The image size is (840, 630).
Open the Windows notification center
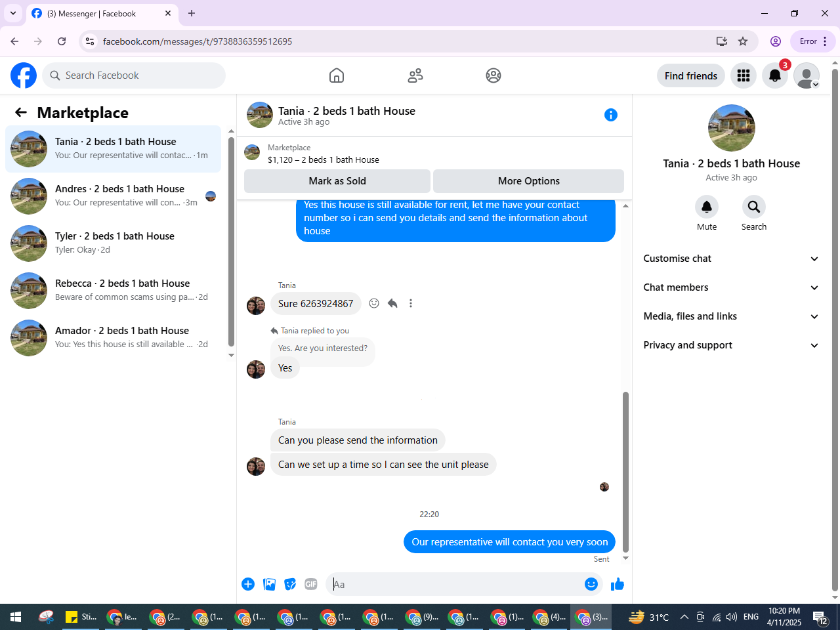click(820, 617)
